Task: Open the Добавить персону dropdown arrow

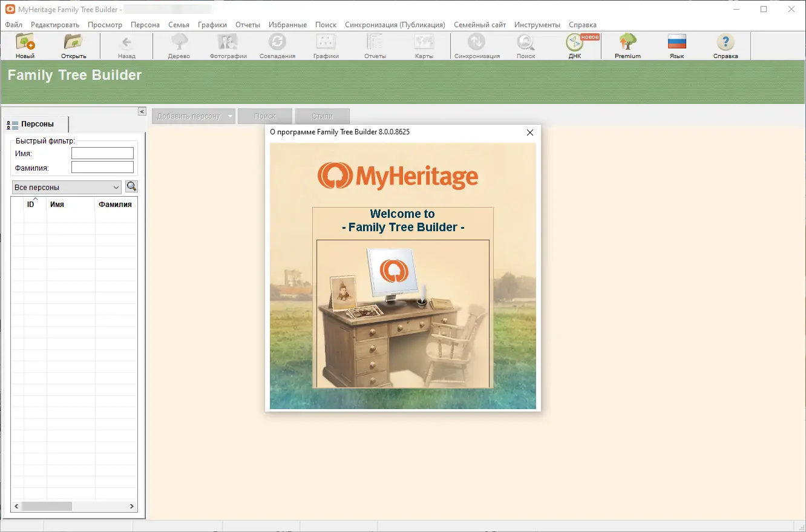Action: click(231, 116)
